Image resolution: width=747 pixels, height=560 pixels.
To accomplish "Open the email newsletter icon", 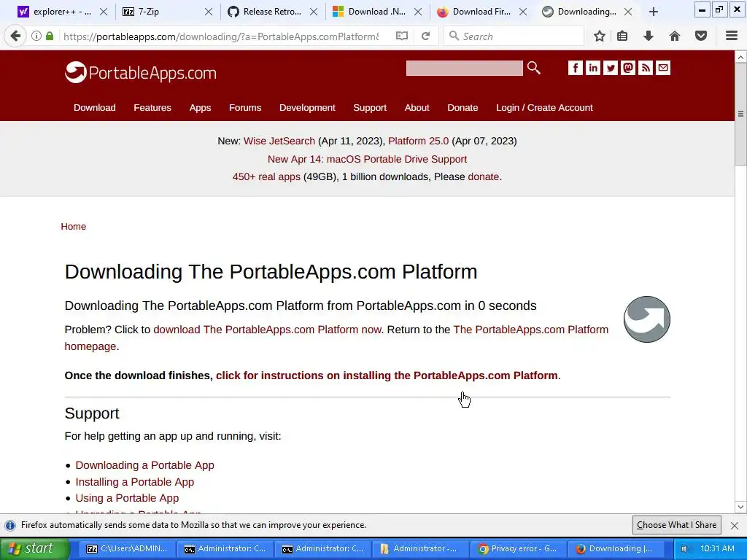I will [663, 68].
